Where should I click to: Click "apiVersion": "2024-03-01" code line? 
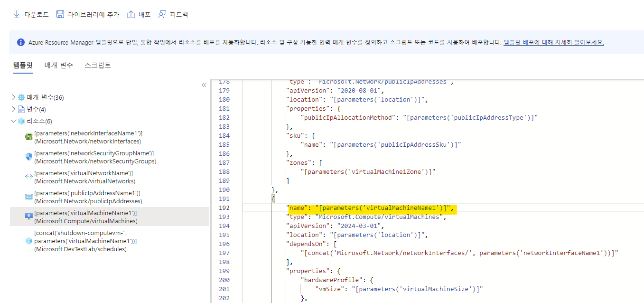[335, 226]
